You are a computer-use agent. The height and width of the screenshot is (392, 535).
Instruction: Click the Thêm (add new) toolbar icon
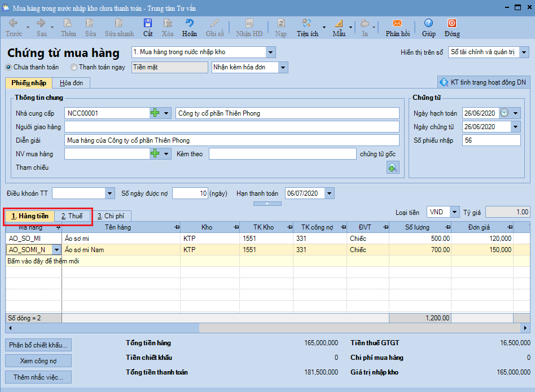68,23
